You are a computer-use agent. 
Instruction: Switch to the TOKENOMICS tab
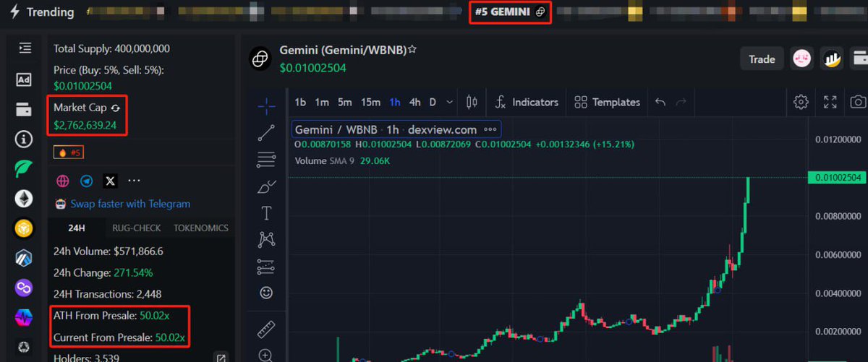tap(201, 228)
